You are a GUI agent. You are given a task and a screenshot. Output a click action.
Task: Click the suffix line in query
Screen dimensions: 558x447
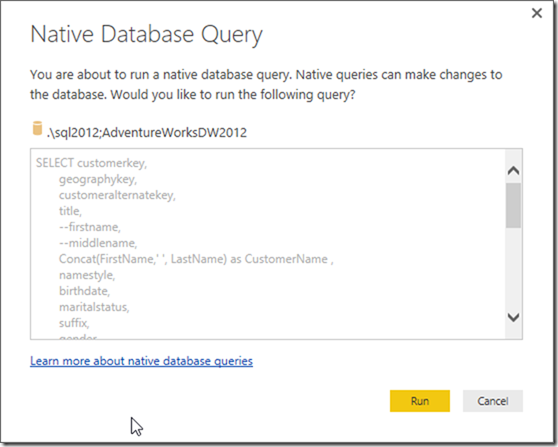(74, 323)
